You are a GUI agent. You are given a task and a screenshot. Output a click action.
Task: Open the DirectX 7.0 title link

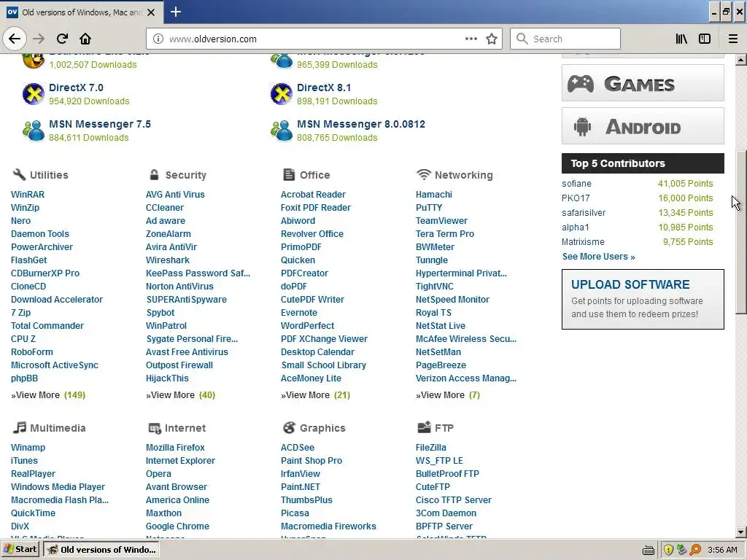point(76,87)
